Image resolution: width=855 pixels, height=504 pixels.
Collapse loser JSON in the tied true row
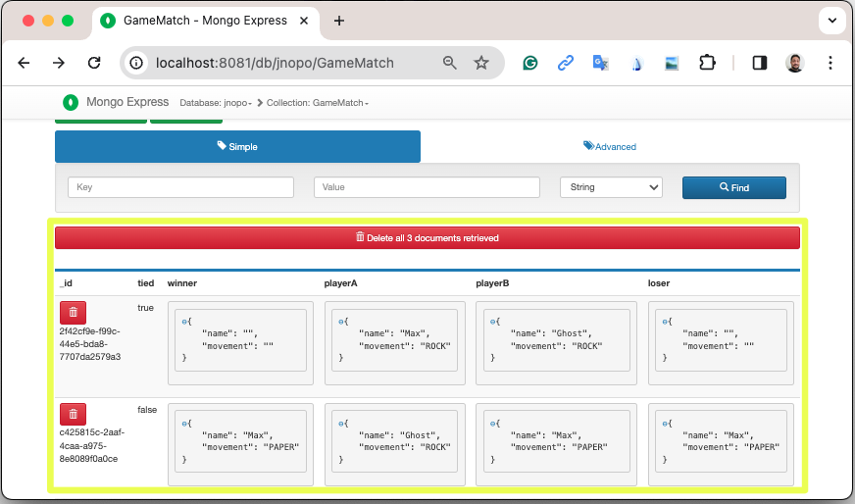[665, 322]
